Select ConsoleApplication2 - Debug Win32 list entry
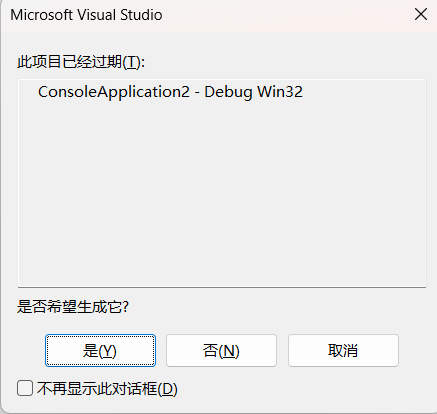The image size is (437, 414). (170, 92)
